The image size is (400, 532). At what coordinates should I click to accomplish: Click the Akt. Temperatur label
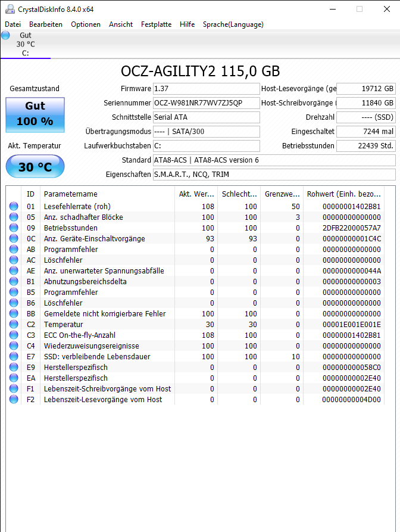pyautogui.click(x=35, y=146)
